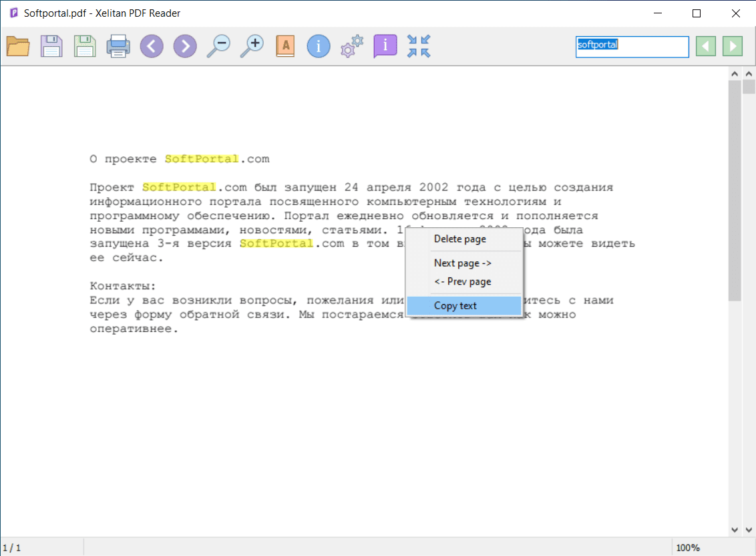This screenshot has height=556, width=756.
Task: Click the '100%' zoom level in status bar
Action: pyautogui.click(x=687, y=548)
